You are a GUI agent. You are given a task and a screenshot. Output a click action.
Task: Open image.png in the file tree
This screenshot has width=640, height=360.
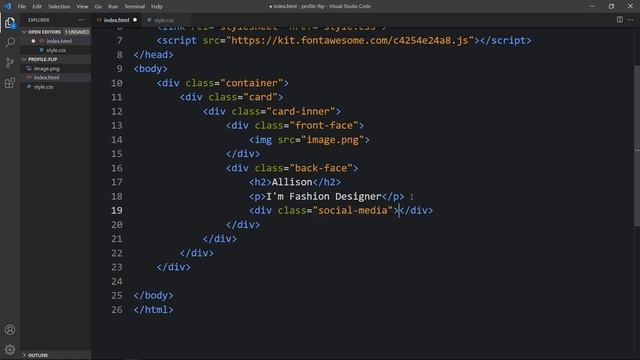pos(47,69)
